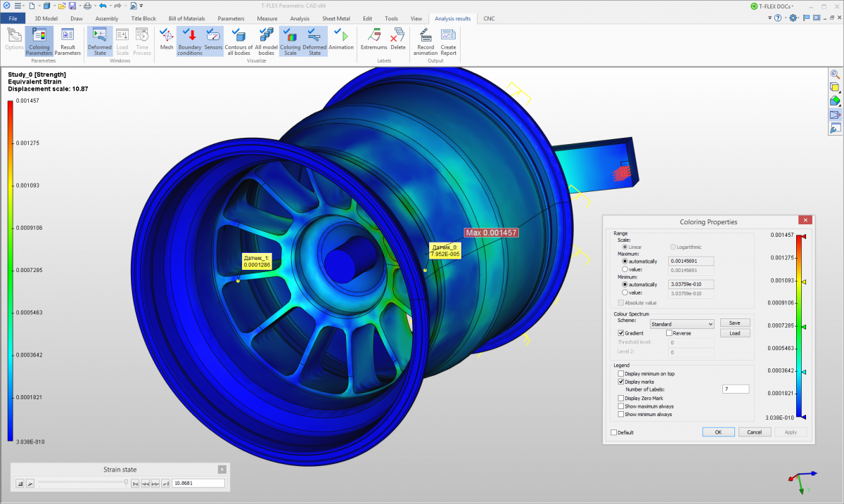Open Coloring Parameters in the ribbon
The image size is (844, 504).
click(x=39, y=41)
